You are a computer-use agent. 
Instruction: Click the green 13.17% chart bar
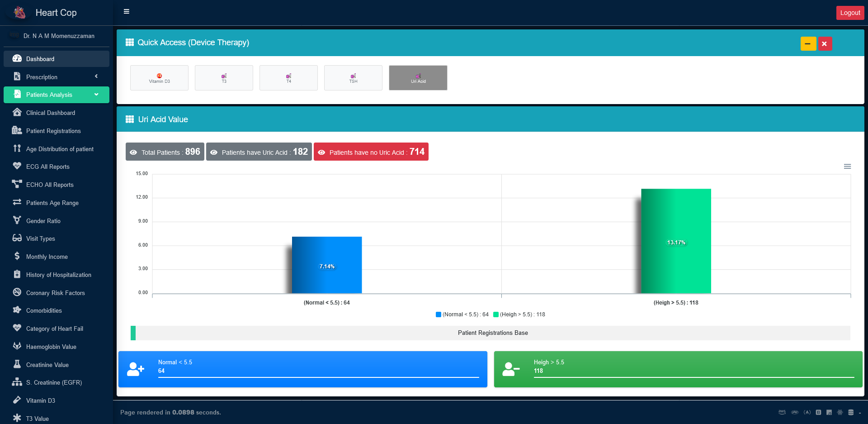pyautogui.click(x=676, y=241)
